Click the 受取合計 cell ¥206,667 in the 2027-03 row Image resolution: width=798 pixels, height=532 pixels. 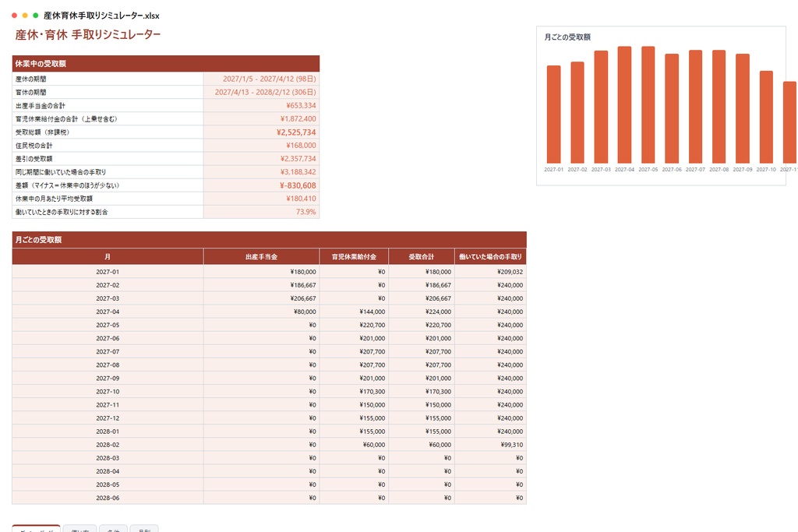click(422, 298)
